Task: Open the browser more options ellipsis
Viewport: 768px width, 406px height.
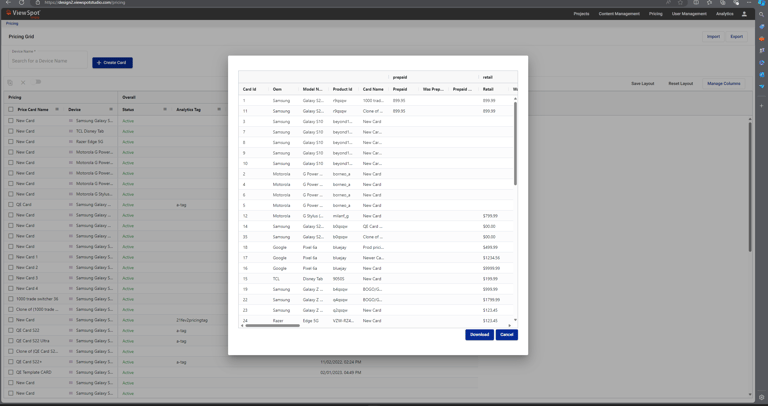Action: pyautogui.click(x=749, y=2)
